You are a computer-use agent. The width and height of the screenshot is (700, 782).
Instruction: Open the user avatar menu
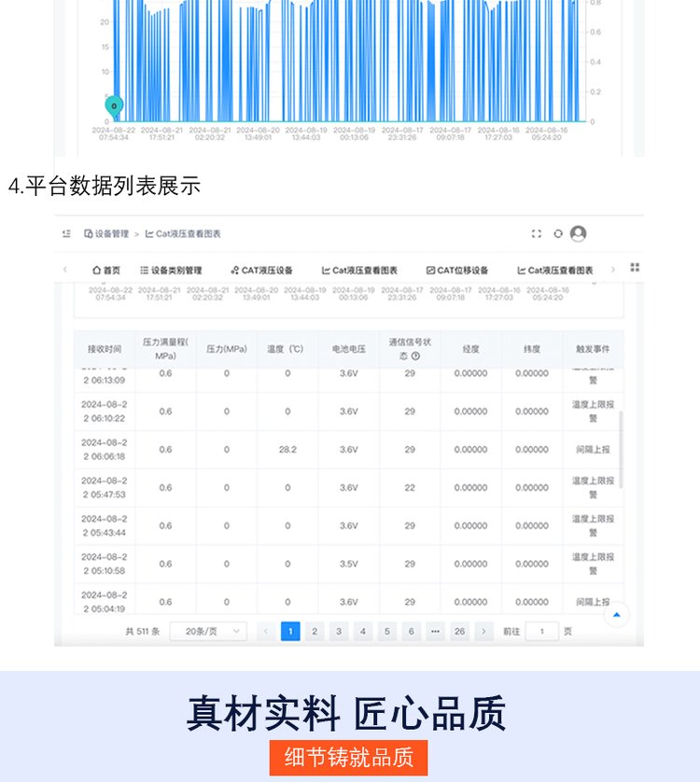tap(579, 233)
